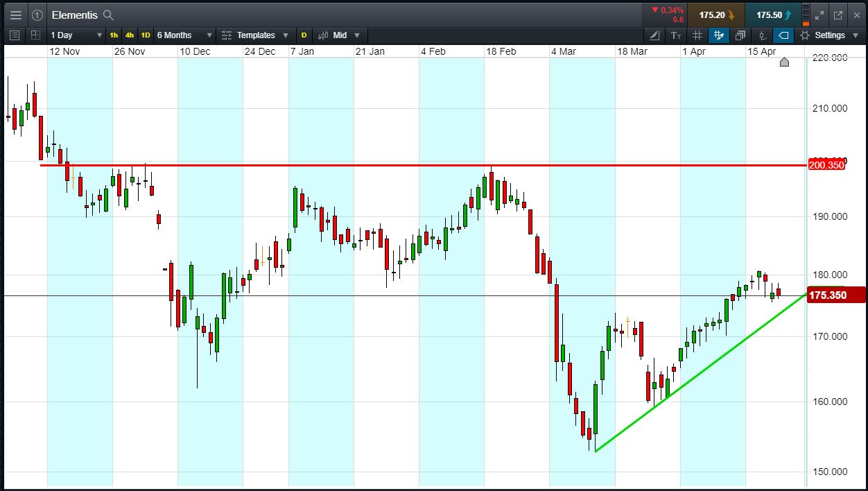Click the 26 Nov date label
Viewport: 868px width, 491px height.
tap(129, 51)
